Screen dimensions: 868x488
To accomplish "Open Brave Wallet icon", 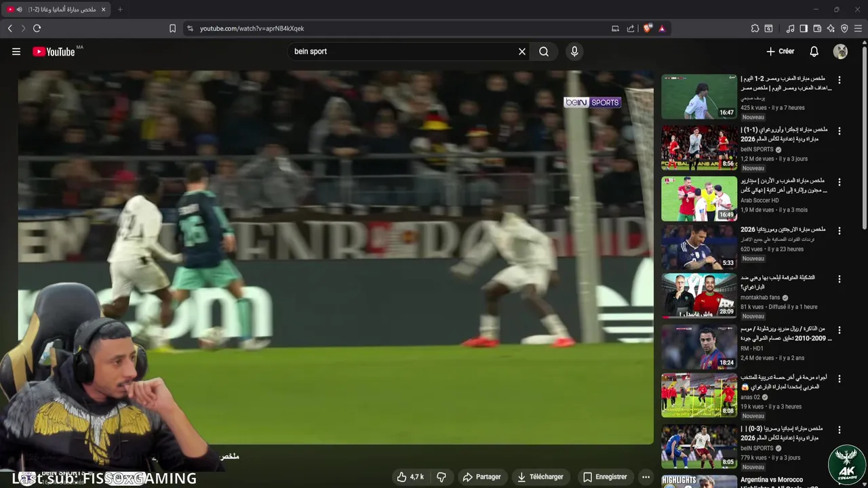I will 817,28.
